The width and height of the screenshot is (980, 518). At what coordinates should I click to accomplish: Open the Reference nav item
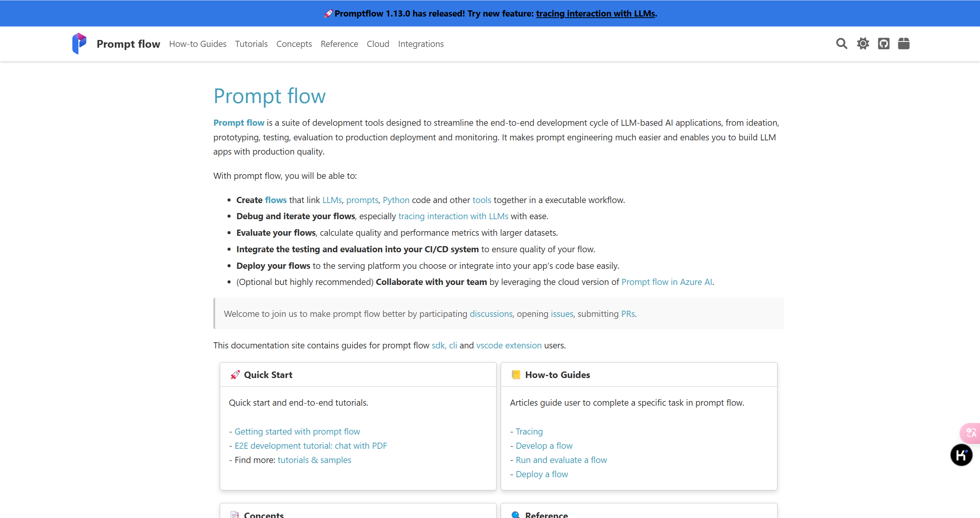[339, 44]
